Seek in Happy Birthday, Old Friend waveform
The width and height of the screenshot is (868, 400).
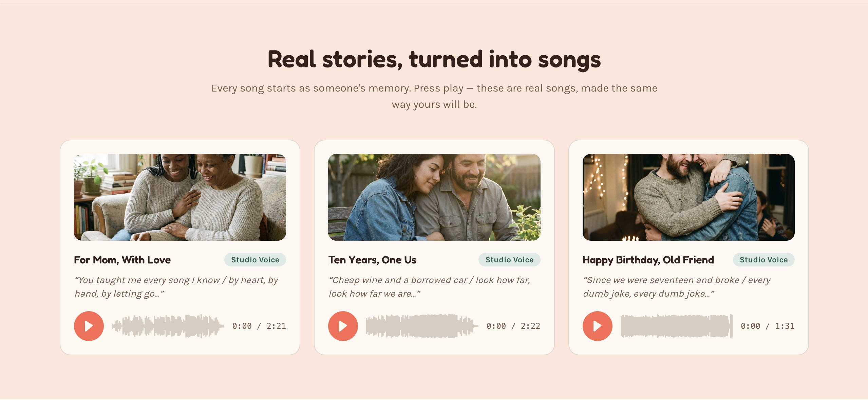pyautogui.click(x=677, y=326)
